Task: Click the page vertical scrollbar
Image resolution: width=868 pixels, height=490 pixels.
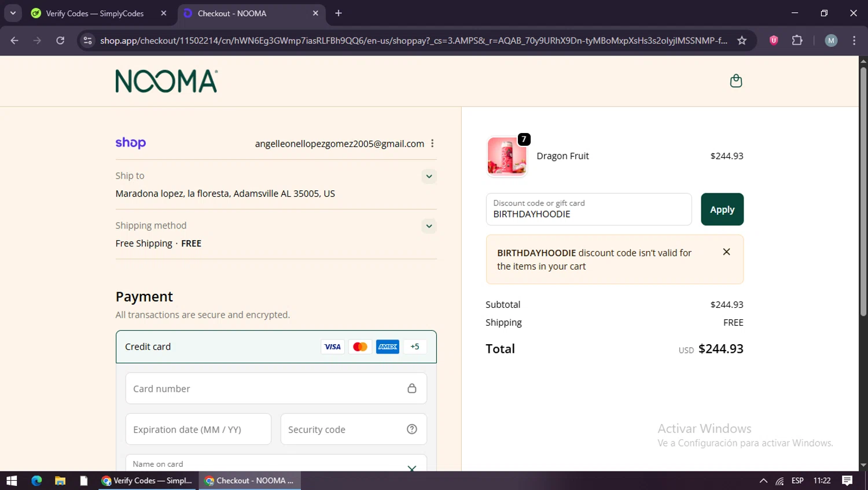Action: tap(863, 191)
